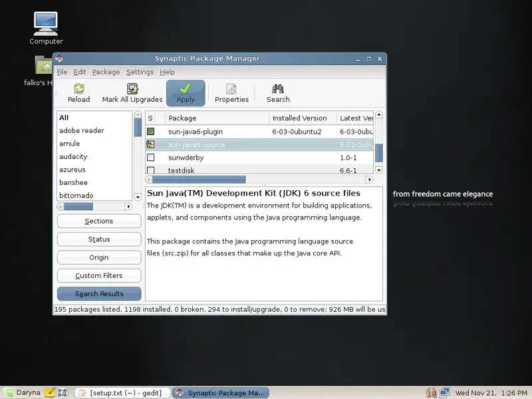Click the Sections filter button
The height and width of the screenshot is (399, 532).
point(99,221)
